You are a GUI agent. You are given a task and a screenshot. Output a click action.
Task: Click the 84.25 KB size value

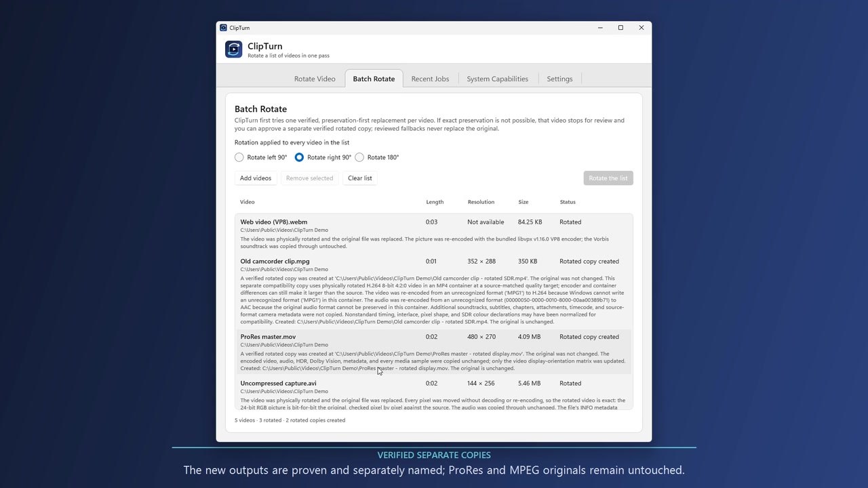[530, 222]
